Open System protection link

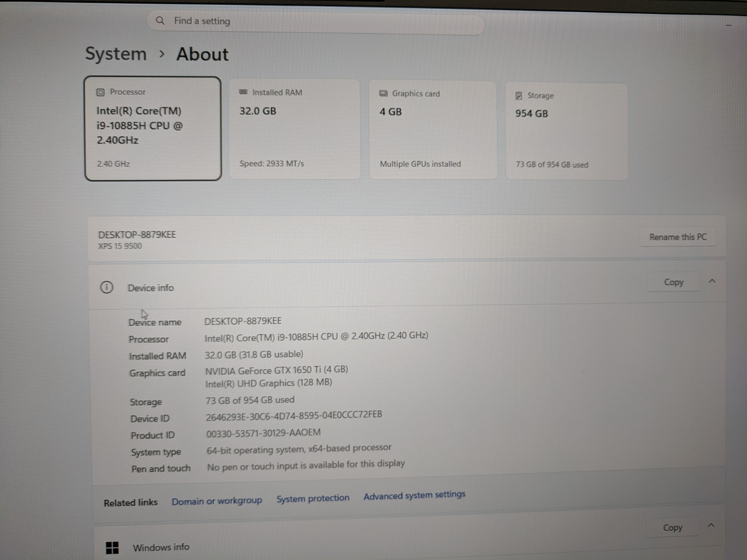pyautogui.click(x=313, y=498)
